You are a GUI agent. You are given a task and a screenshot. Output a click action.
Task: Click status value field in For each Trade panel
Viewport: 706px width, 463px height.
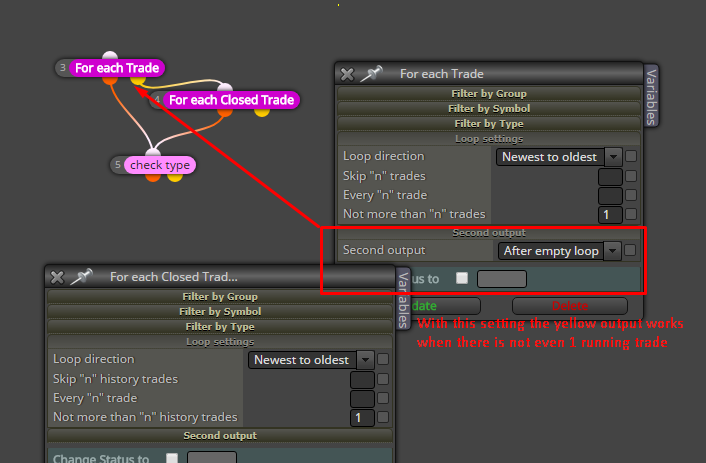tap(502, 279)
